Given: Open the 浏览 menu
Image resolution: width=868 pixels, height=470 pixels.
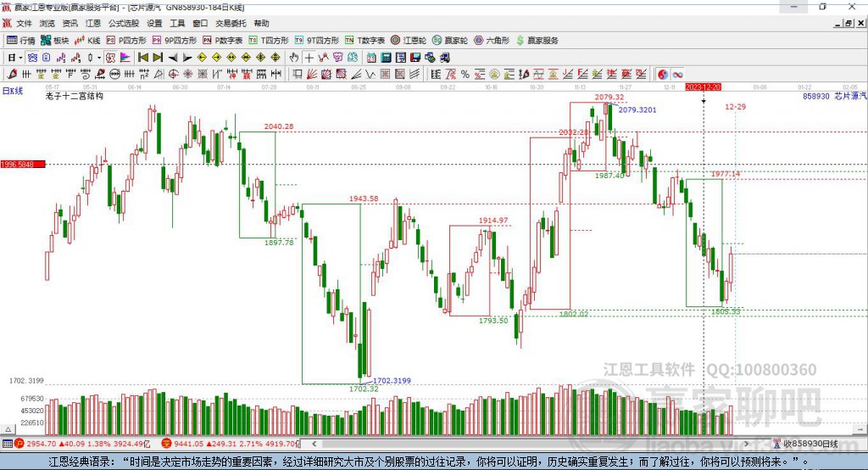Looking at the screenshot, I should coord(47,23).
